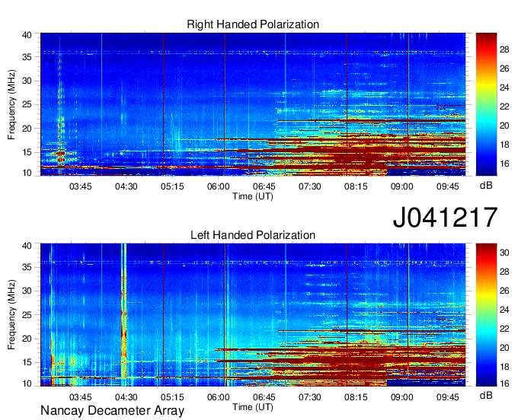Click Frequency (MHz) axis label of Left Handed plot

point(11,315)
